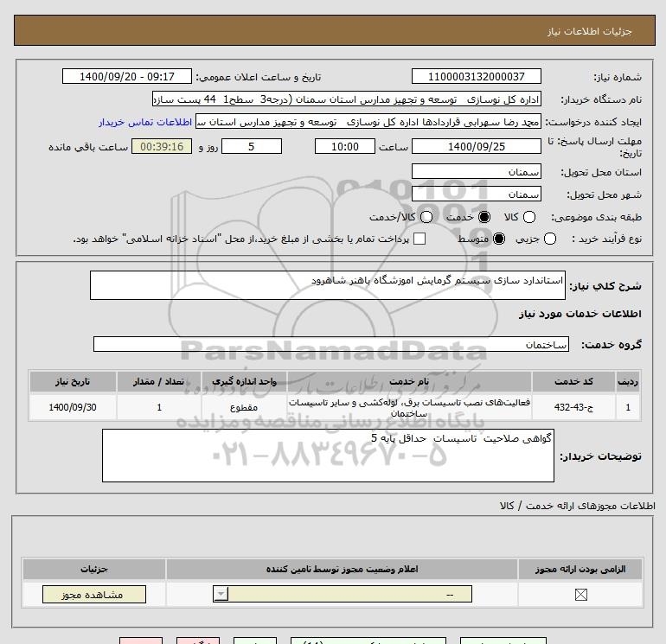Select the خدمت radio button
The image size is (666, 644).
[483, 217]
